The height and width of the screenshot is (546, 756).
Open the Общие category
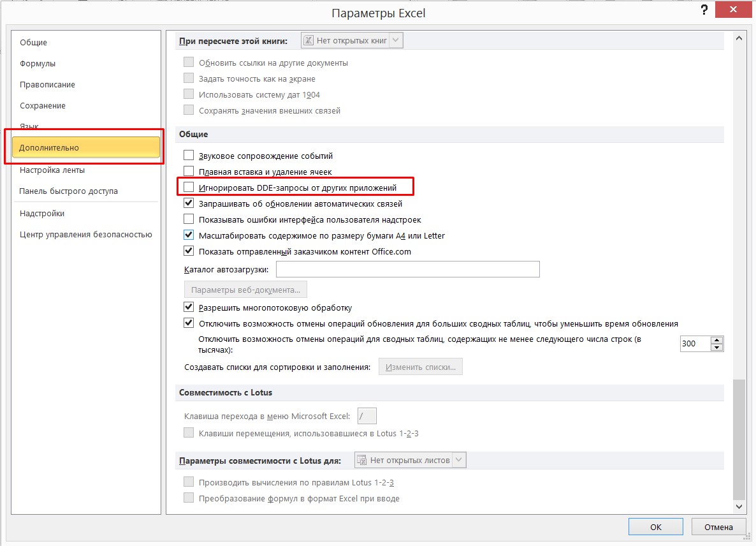tap(33, 43)
